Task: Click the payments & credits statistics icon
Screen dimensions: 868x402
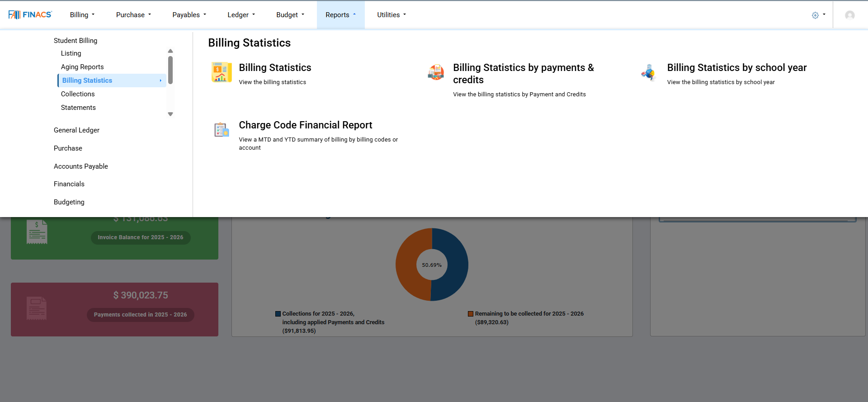Action: click(x=436, y=72)
